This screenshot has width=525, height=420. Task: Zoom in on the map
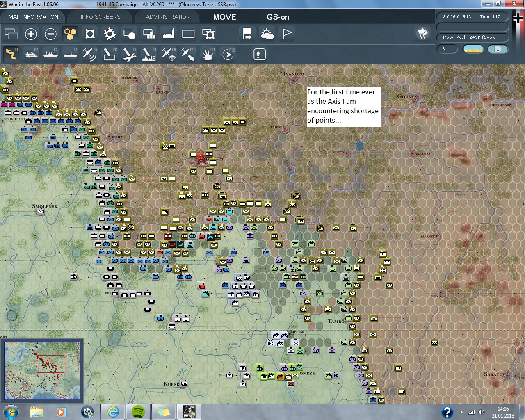click(31, 34)
